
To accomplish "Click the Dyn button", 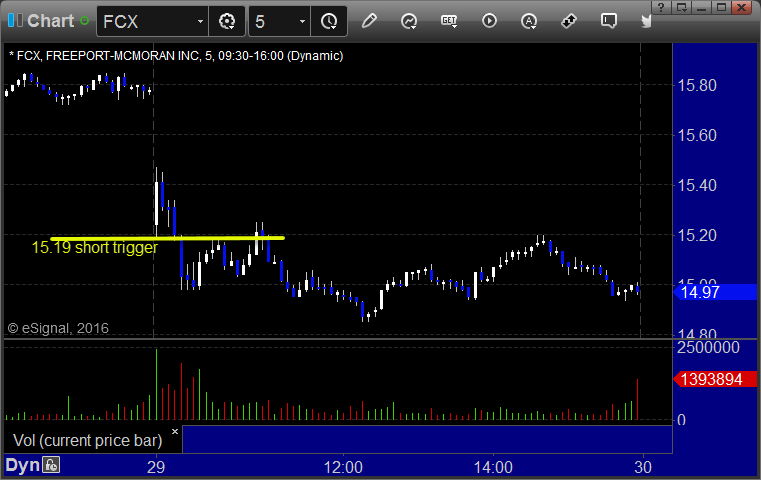I will coord(22,465).
